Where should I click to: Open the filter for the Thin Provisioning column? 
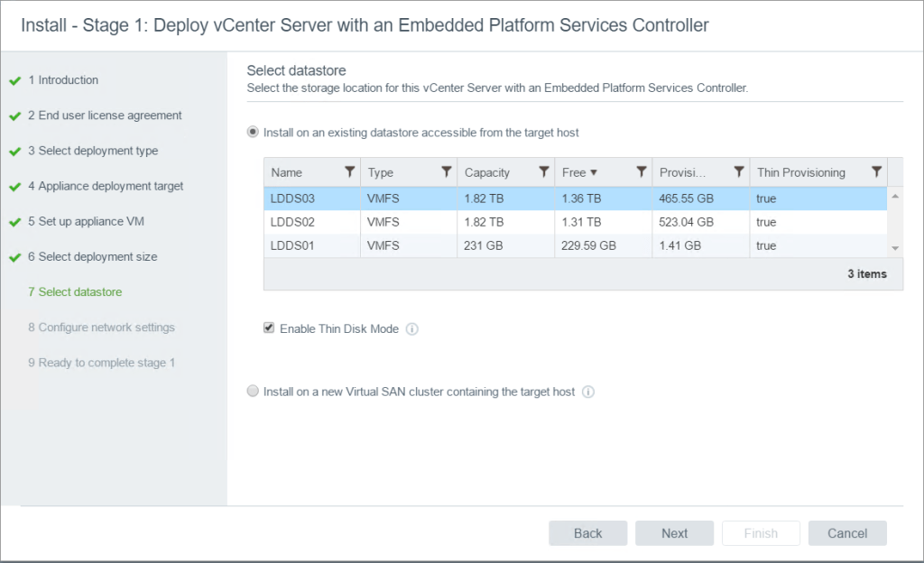click(x=875, y=171)
